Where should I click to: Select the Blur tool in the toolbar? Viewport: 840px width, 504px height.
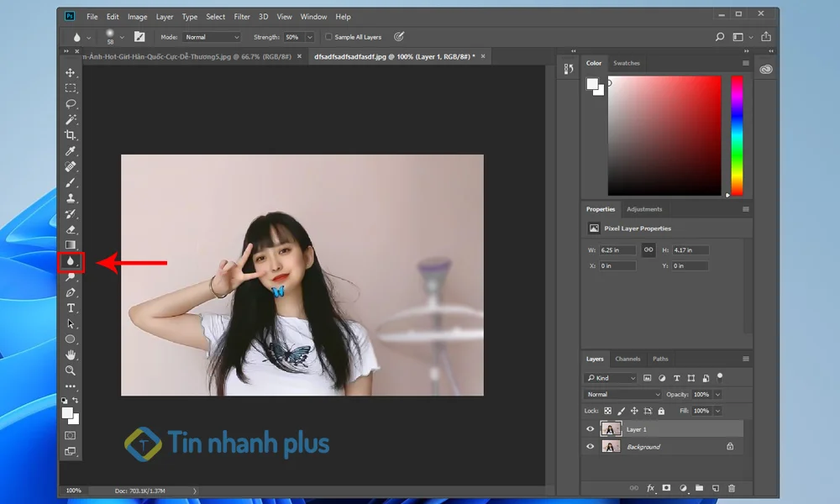coord(71,261)
